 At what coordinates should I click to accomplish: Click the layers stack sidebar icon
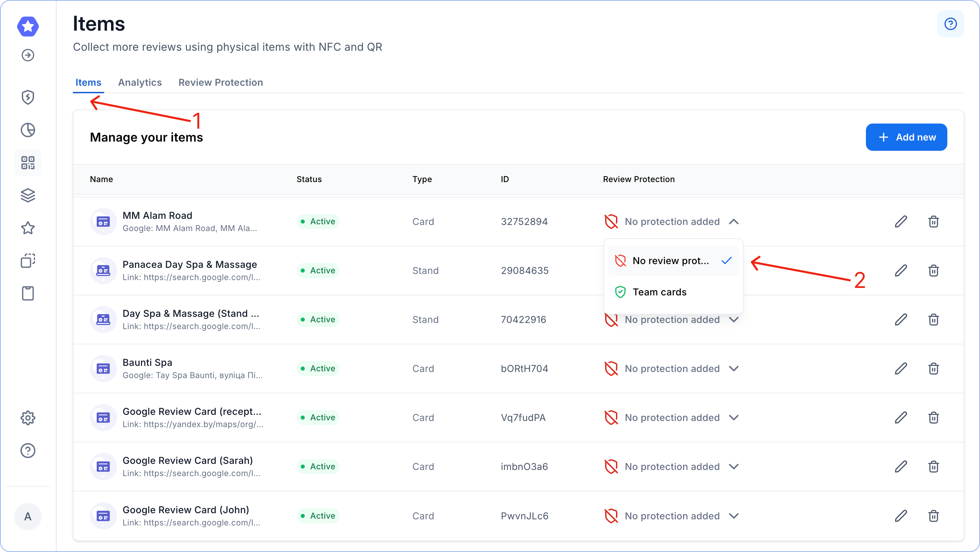point(28,195)
